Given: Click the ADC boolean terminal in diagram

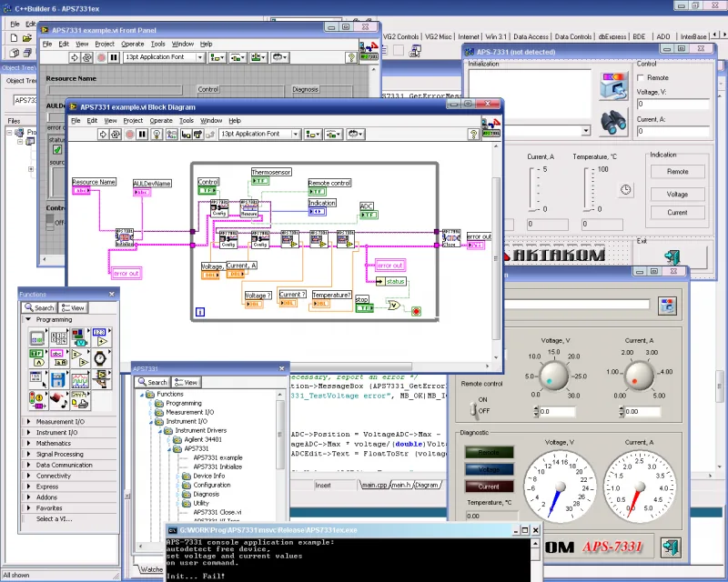Looking at the screenshot, I should (x=369, y=215).
